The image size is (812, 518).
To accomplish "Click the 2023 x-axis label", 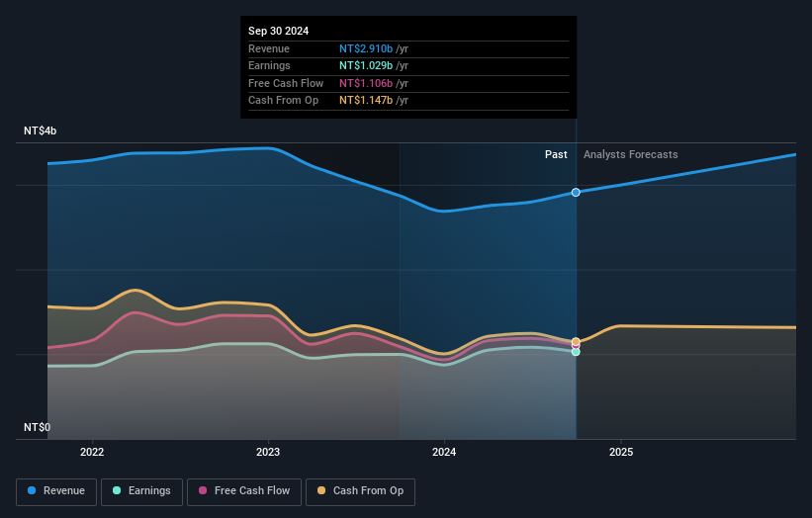I will tap(268, 452).
